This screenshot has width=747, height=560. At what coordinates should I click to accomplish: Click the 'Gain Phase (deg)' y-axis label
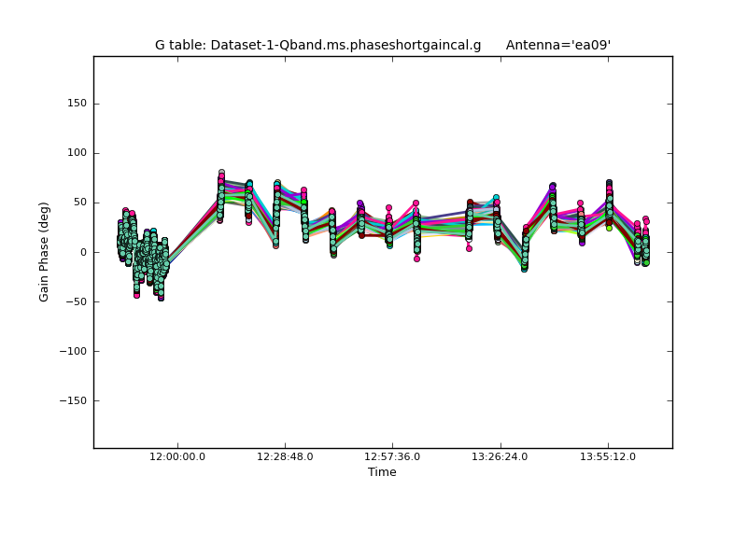tap(44, 252)
